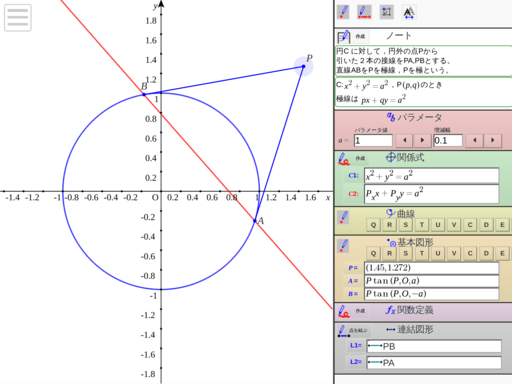Click U button in 曲線 row

tap(438, 225)
